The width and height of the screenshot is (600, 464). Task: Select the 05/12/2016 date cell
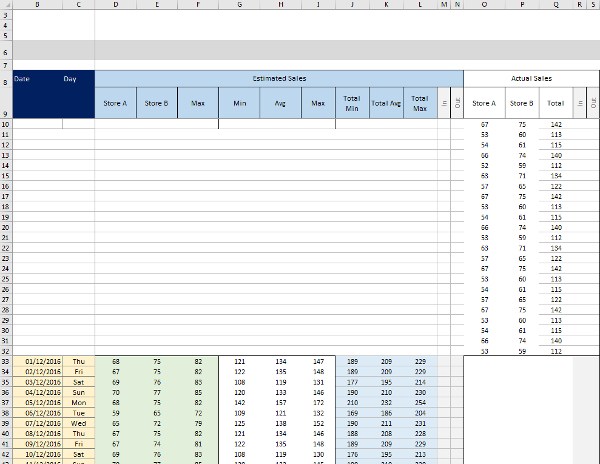tap(38, 402)
